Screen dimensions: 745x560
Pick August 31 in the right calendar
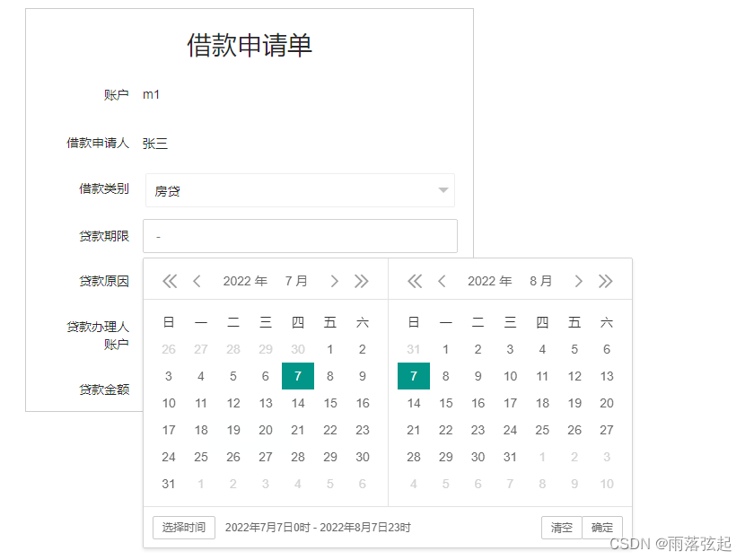(511, 457)
